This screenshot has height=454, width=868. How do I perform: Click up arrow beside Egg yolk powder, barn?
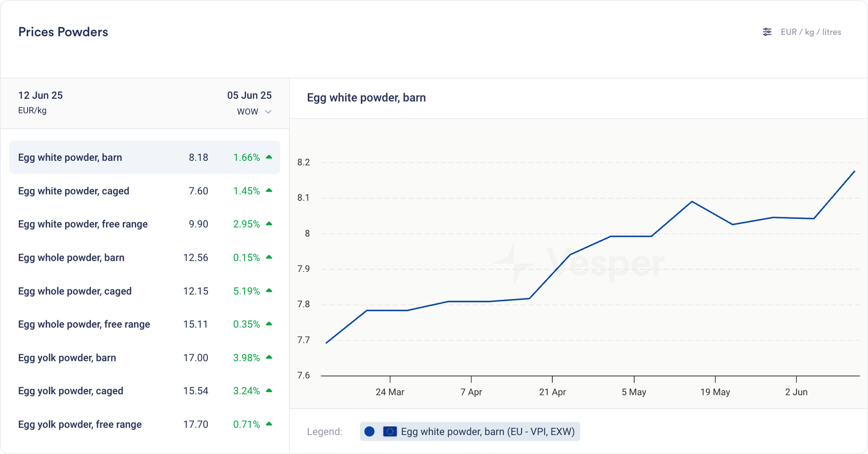click(x=269, y=357)
